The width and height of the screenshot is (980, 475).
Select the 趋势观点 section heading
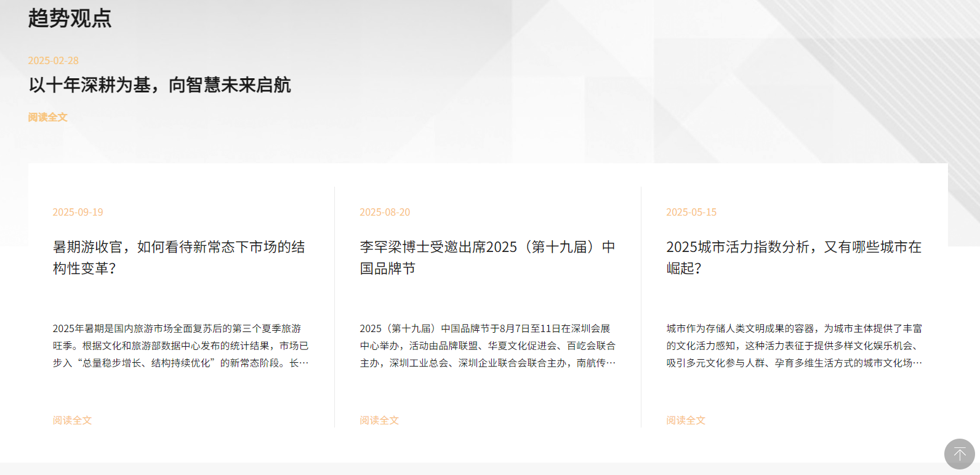point(70,18)
